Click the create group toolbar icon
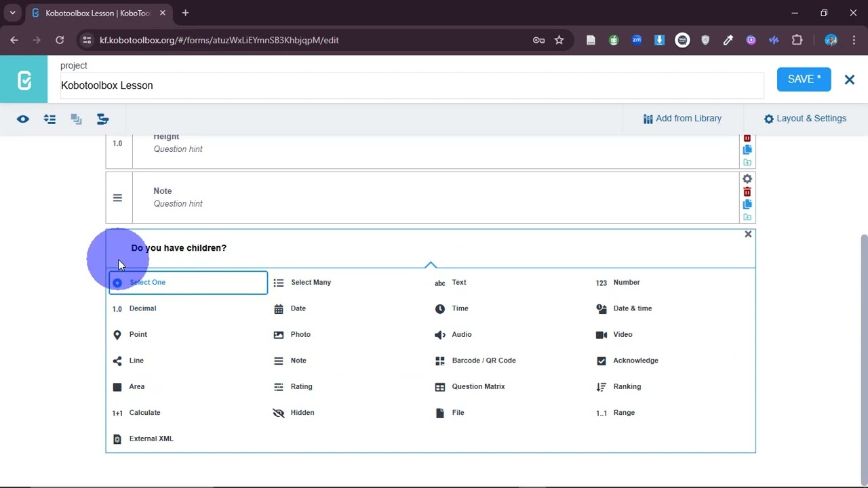The height and width of the screenshot is (488, 868). tap(76, 119)
